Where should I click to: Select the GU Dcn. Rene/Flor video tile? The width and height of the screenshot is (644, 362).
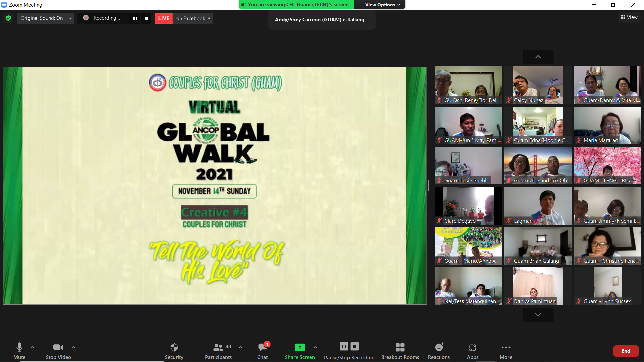[469, 85]
